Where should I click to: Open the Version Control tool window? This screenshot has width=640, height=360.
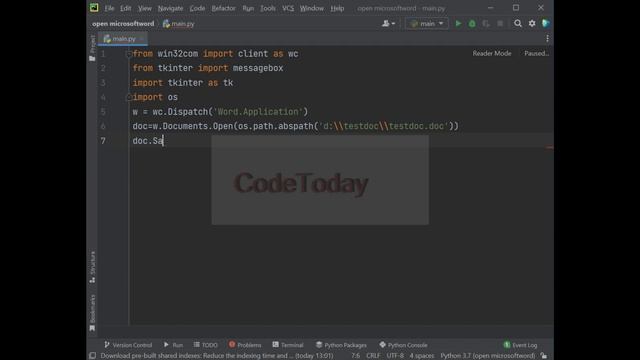[x=128, y=345]
